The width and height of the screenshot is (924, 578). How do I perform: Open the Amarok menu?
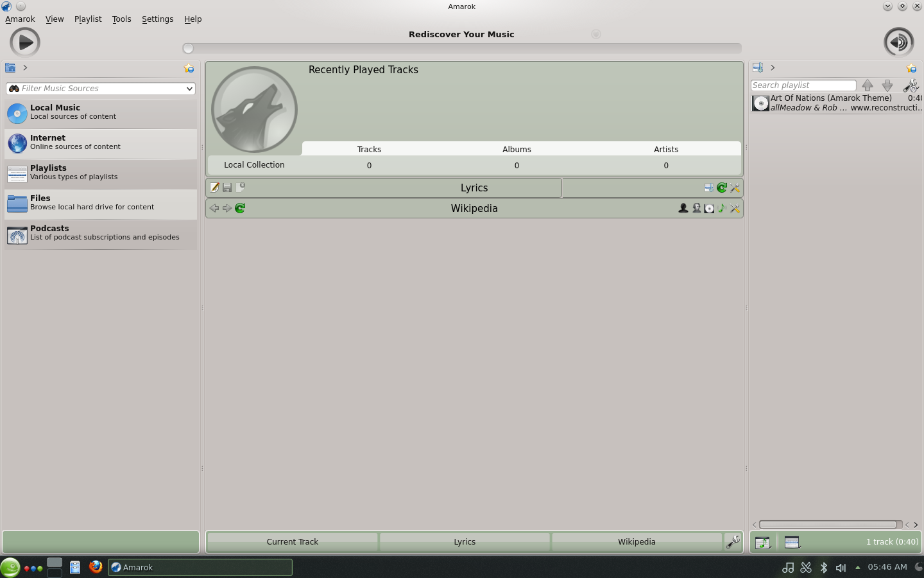coord(20,19)
